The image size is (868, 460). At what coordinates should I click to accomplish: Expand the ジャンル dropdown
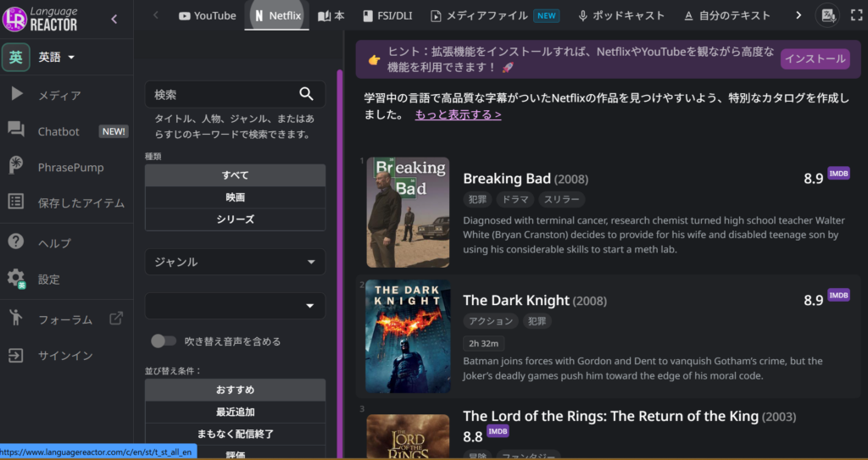235,262
